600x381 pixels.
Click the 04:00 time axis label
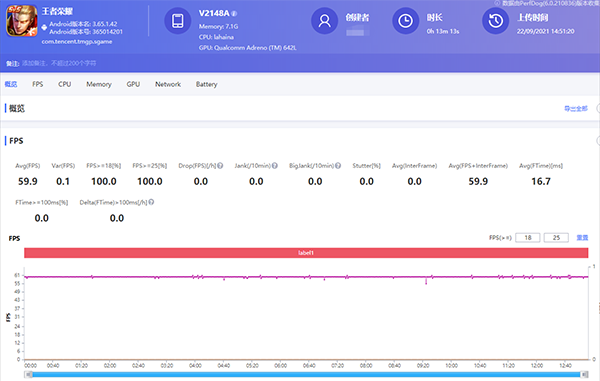pos(195,366)
